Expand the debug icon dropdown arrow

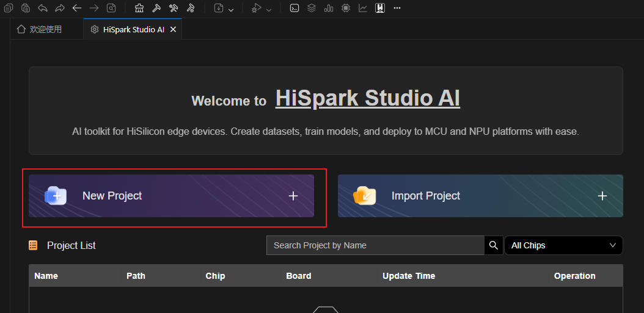269,9
